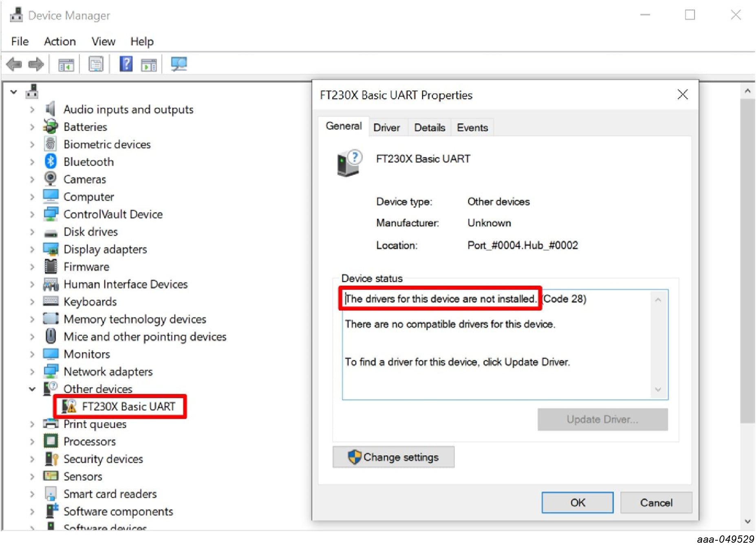This screenshot has height=546, width=756.
Task: Click the Cameras category icon
Action: 51,179
